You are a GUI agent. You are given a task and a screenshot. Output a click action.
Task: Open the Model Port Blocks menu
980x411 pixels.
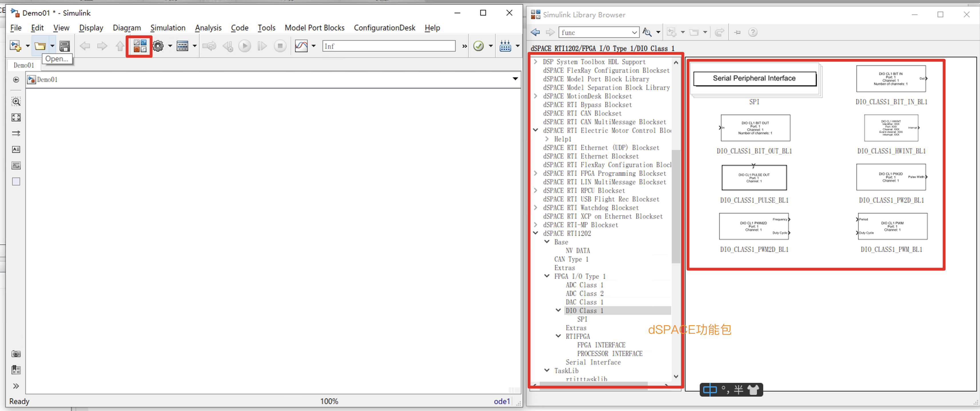click(x=314, y=28)
